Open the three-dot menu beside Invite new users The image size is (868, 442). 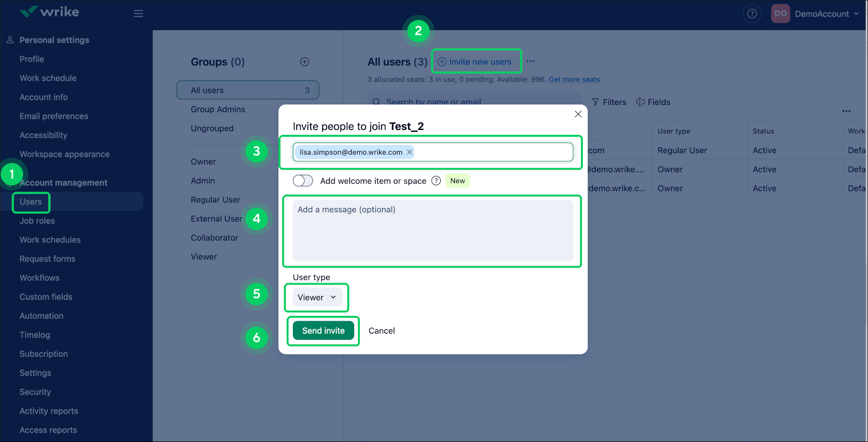coord(530,61)
